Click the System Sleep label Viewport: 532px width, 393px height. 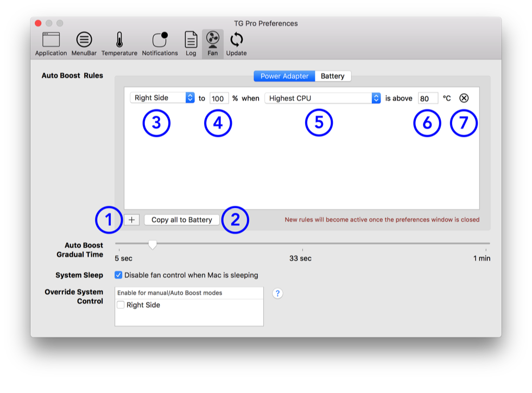(x=79, y=275)
